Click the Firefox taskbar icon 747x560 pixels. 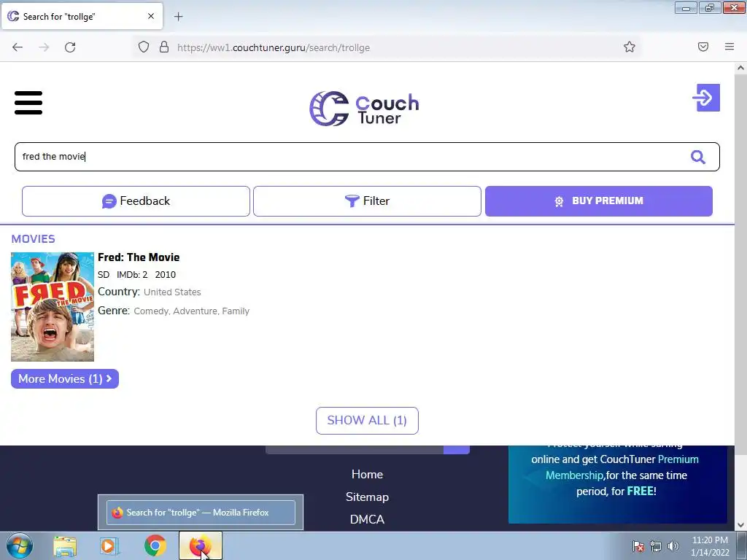(201, 545)
